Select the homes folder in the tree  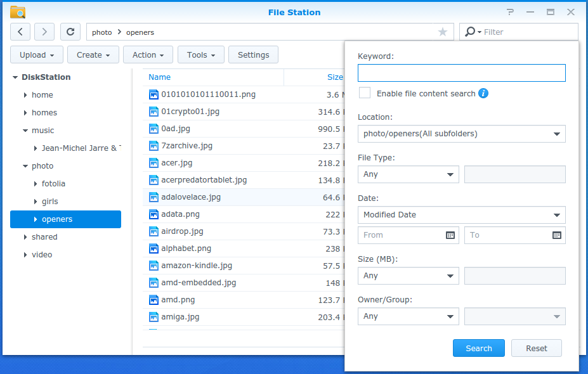44,113
